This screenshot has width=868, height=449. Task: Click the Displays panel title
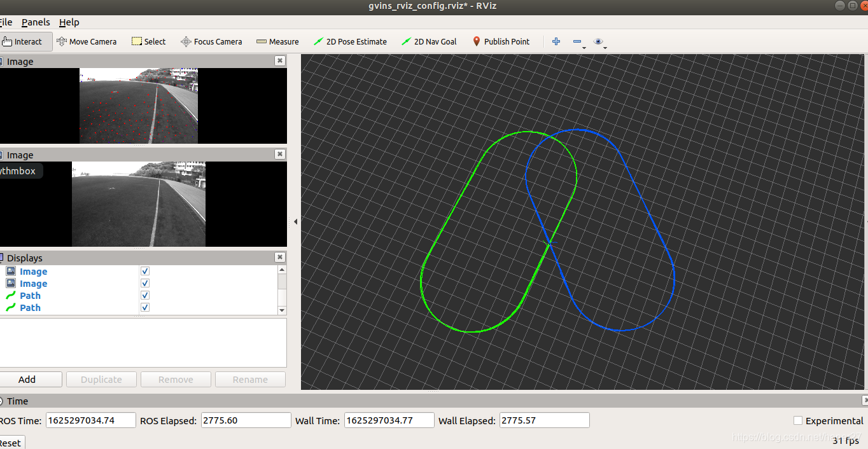click(x=25, y=258)
